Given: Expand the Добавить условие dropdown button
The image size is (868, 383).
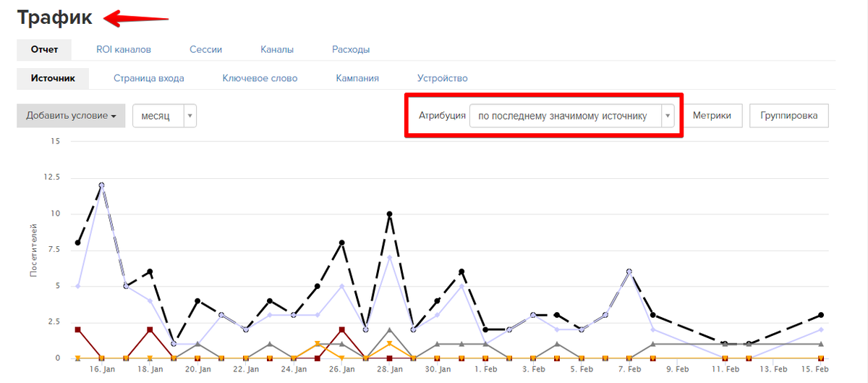Looking at the screenshot, I should pyautogui.click(x=71, y=116).
